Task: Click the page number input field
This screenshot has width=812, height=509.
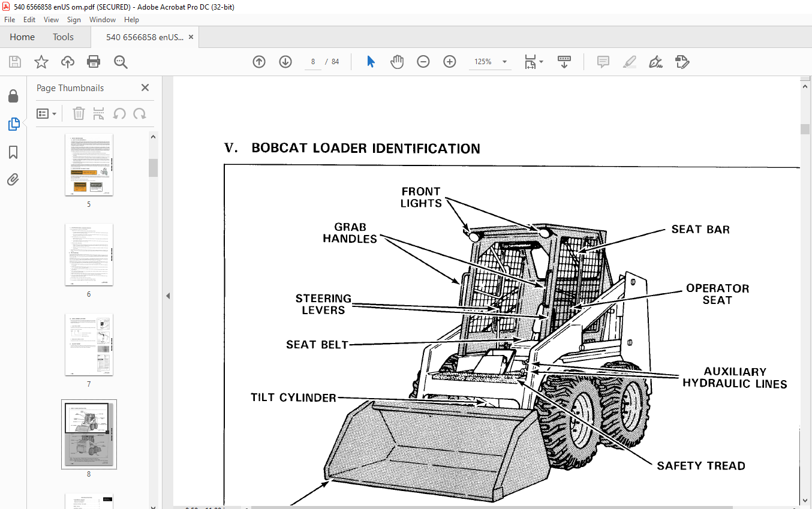Action: tap(313, 62)
